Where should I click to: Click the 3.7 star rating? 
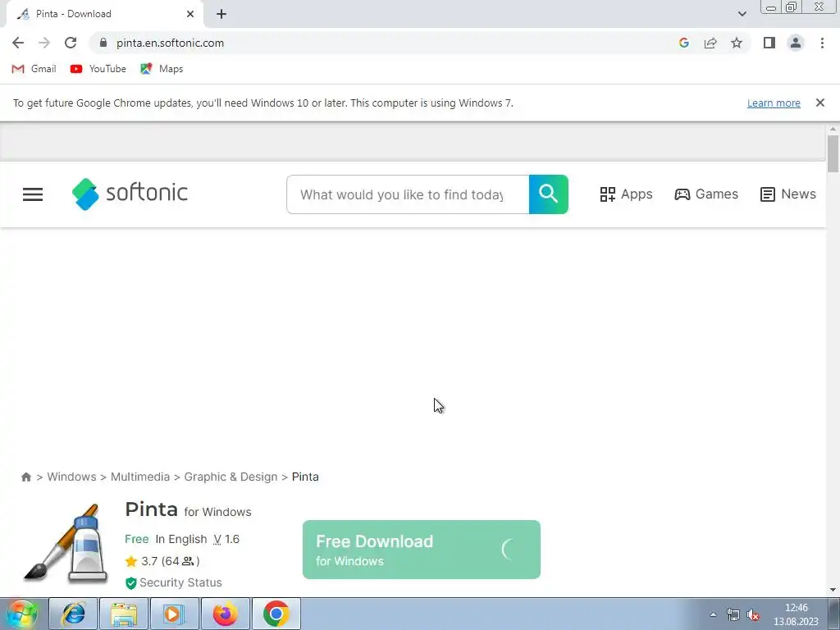162,561
